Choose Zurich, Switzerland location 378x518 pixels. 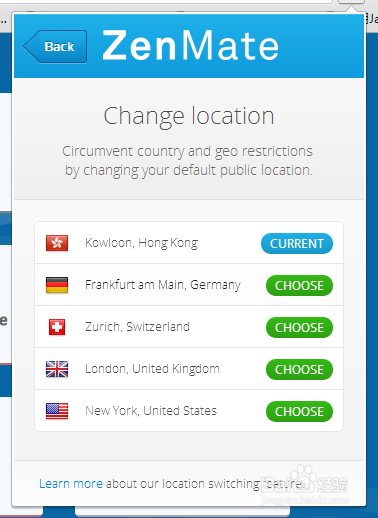click(299, 327)
